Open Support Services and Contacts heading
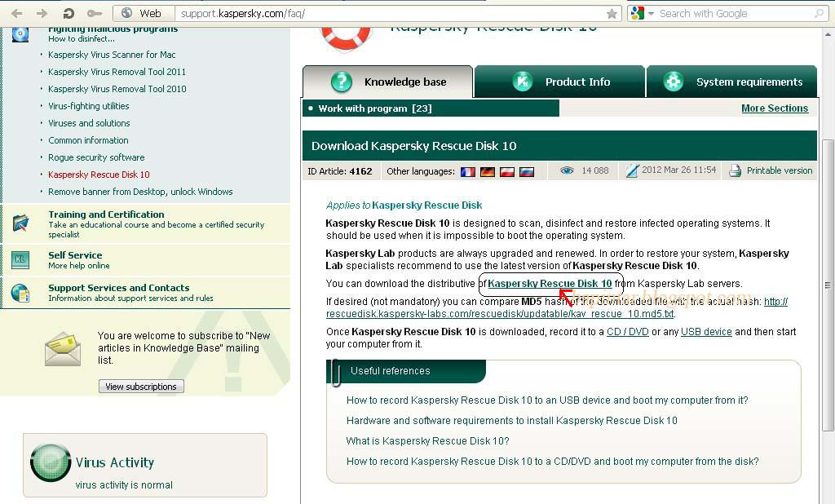This screenshot has width=835, height=504. point(119,287)
